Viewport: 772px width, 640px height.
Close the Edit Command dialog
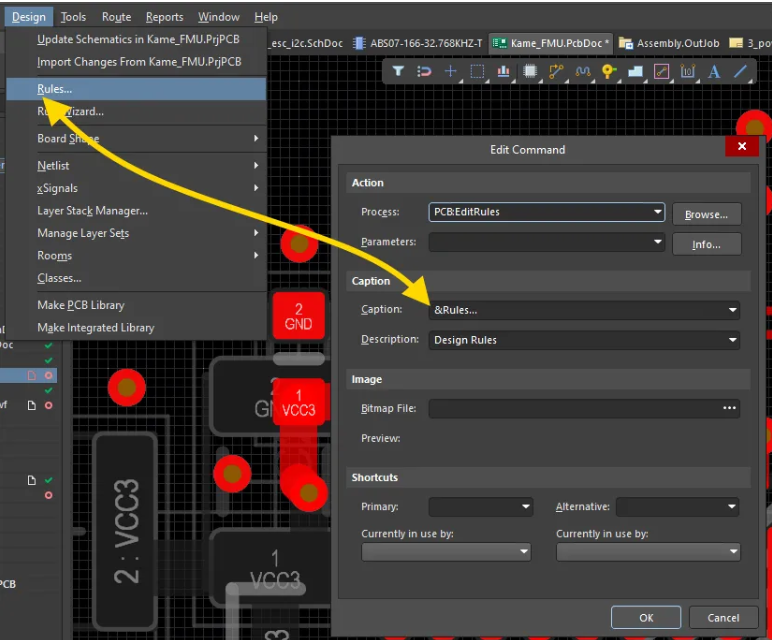point(741,146)
